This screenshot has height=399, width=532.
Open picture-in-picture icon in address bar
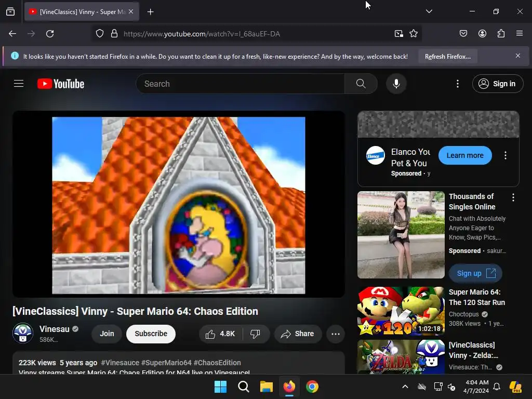coord(398,34)
